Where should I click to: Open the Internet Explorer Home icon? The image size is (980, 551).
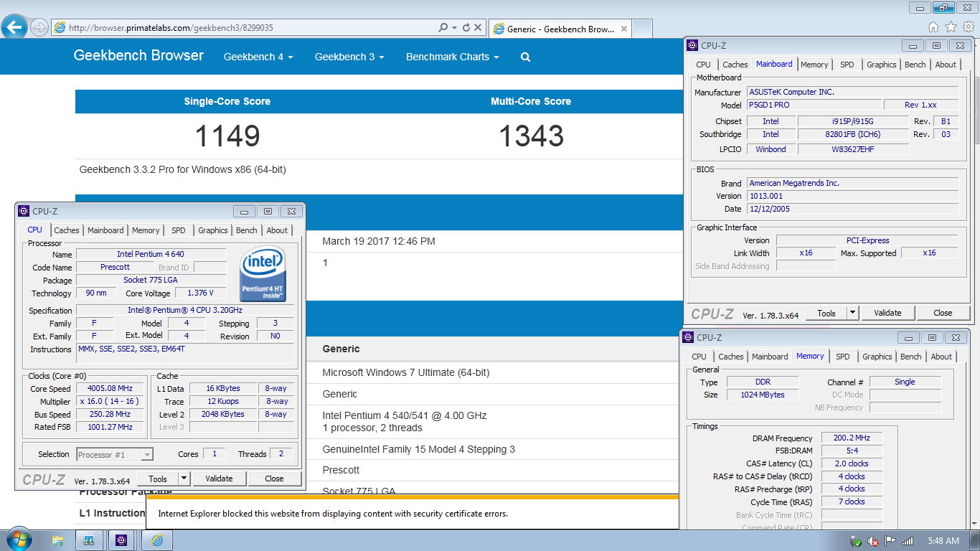[933, 27]
